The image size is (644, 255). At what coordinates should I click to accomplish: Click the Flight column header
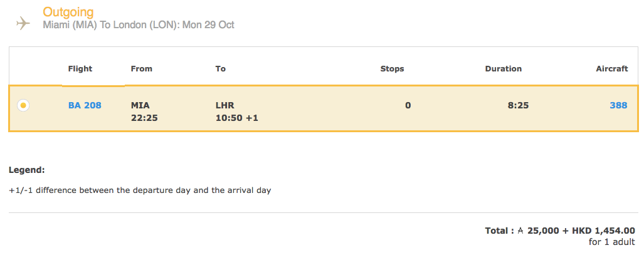pos(80,69)
